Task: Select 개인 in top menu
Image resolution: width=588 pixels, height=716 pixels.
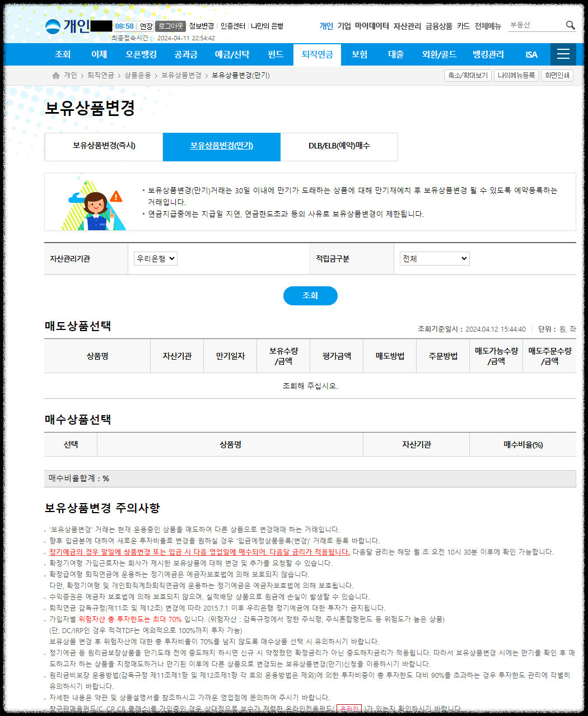Action: click(326, 26)
